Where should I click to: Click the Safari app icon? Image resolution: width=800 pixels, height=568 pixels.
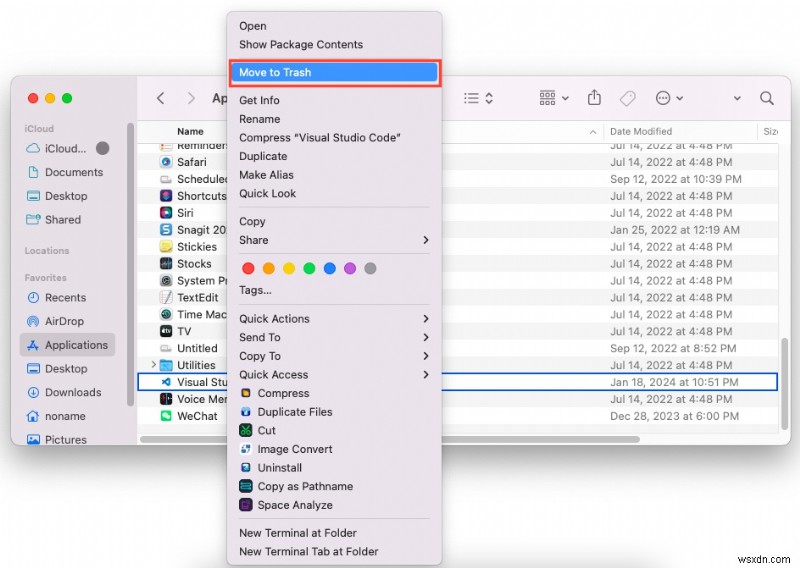click(x=166, y=162)
